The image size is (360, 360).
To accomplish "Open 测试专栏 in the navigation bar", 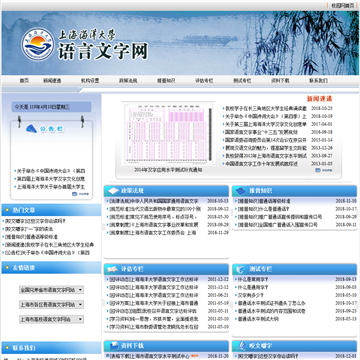I will (x=242, y=81).
